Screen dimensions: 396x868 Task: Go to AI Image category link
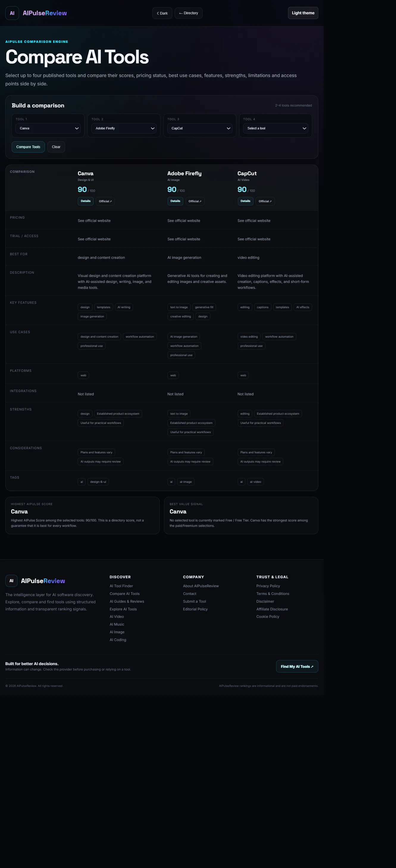point(117,632)
